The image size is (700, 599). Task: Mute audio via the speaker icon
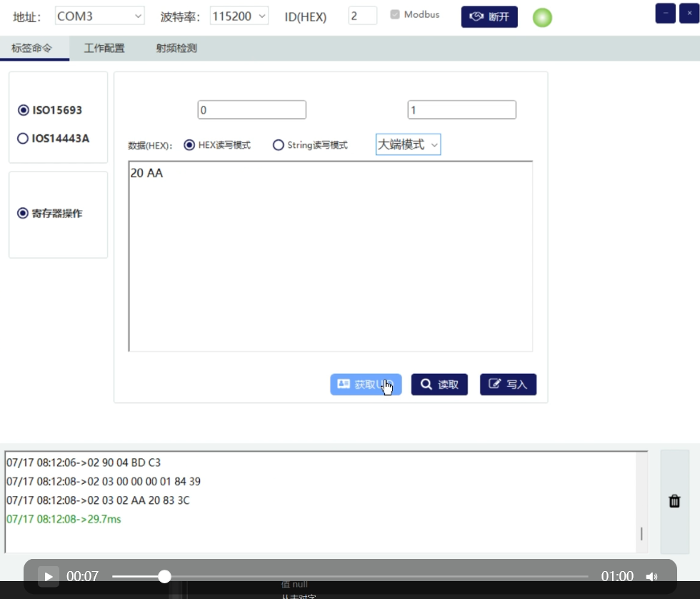(652, 576)
